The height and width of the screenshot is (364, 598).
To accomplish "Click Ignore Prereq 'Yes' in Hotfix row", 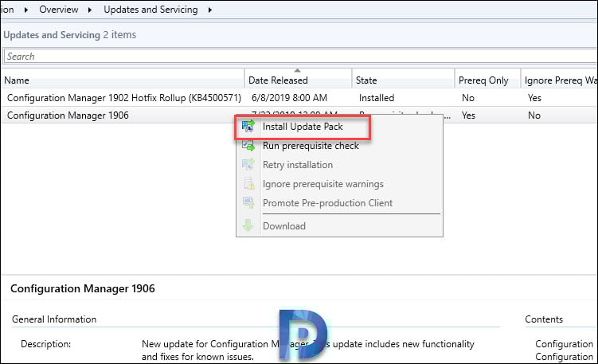I will point(534,98).
